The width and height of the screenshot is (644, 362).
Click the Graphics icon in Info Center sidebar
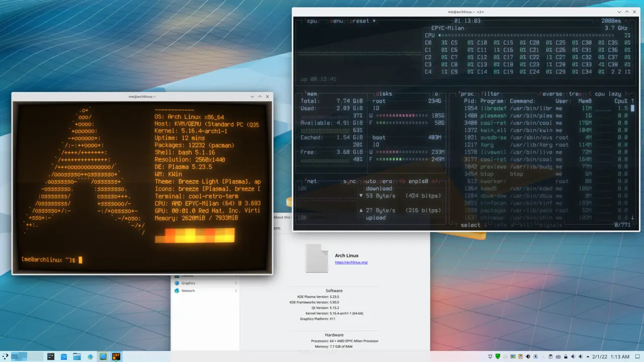pyautogui.click(x=177, y=283)
